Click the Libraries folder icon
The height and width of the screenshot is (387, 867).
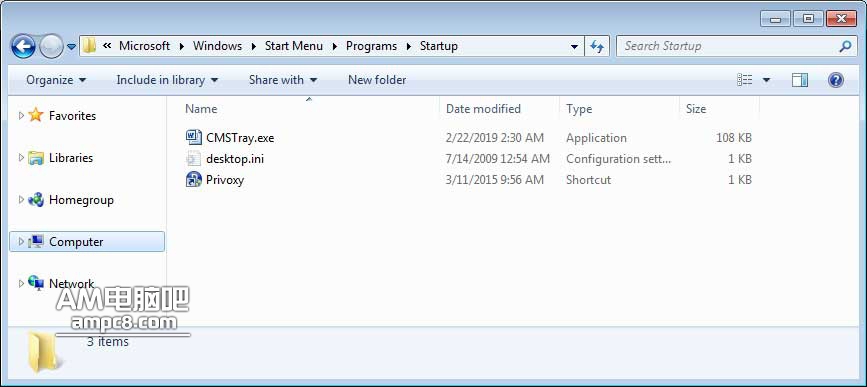point(36,158)
